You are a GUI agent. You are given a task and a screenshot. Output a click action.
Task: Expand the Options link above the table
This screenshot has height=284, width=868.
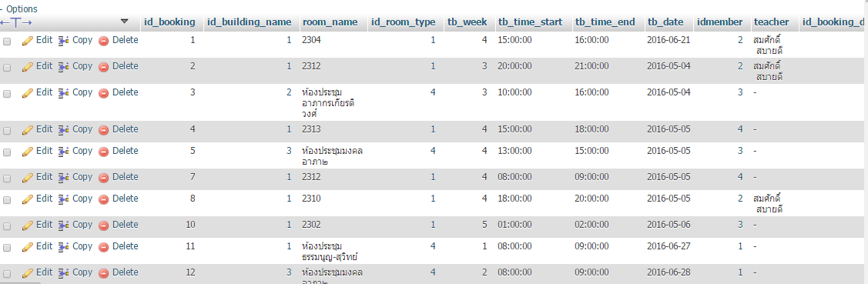pyautogui.click(x=22, y=9)
